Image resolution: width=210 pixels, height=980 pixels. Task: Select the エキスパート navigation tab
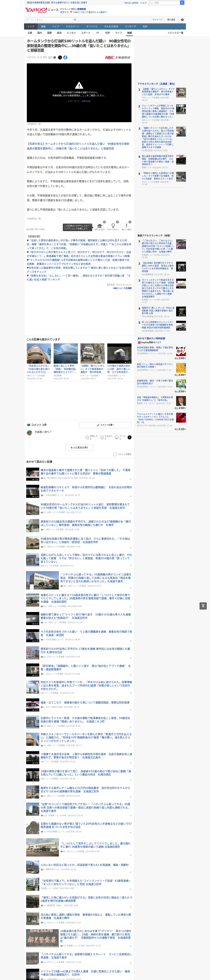tap(72, 27)
